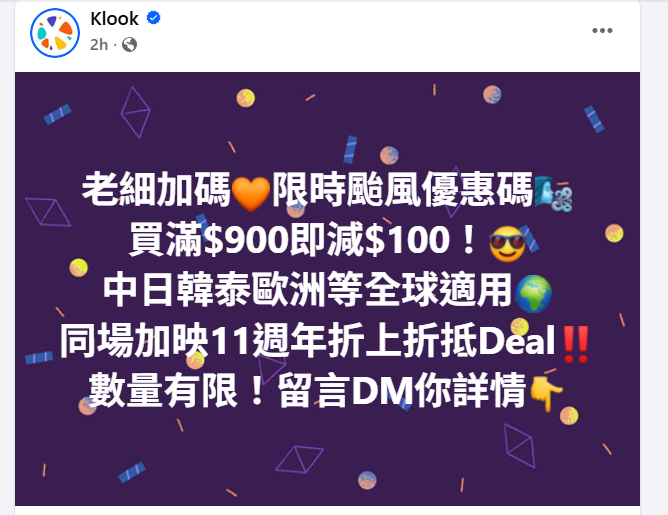
Task: Open the three-dot post options menu
Action: coord(602,31)
